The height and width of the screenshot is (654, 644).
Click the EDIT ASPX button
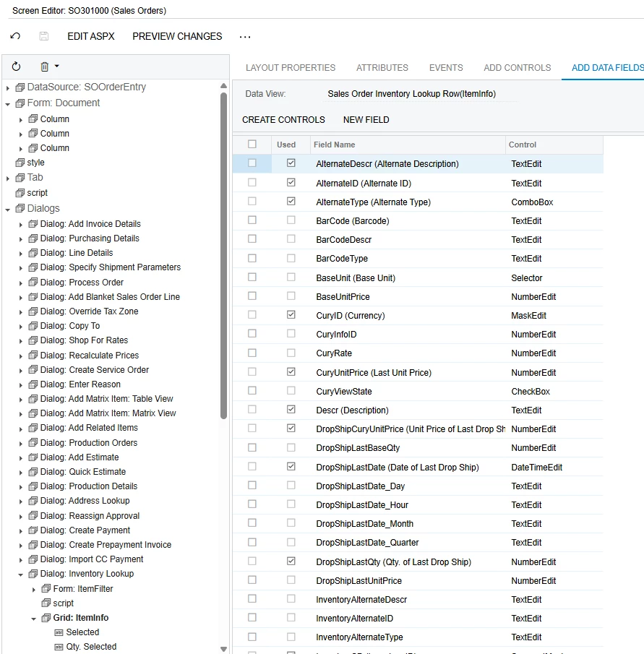click(x=91, y=36)
